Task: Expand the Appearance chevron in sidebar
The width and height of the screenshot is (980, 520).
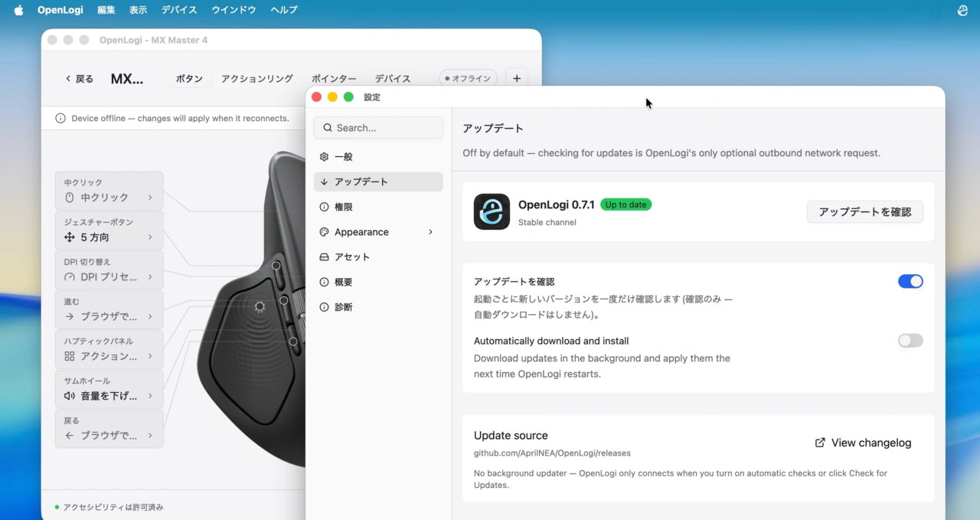Action: [x=430, y=232]
